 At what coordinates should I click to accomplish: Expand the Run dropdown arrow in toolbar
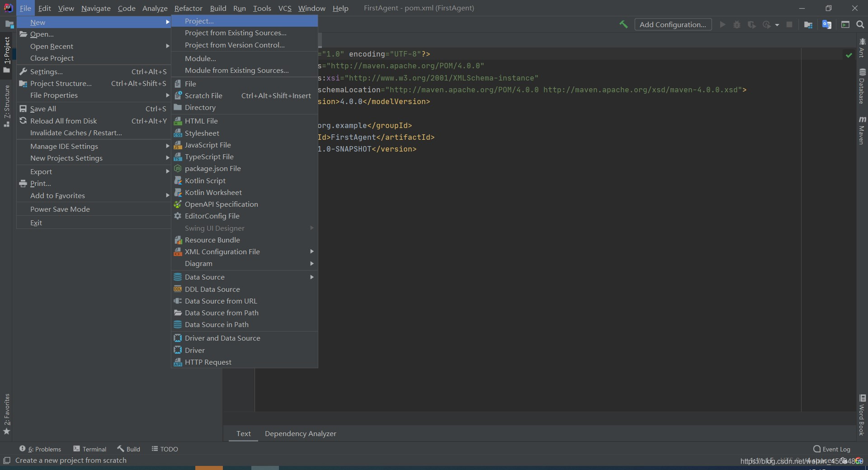tap(777, 25)
